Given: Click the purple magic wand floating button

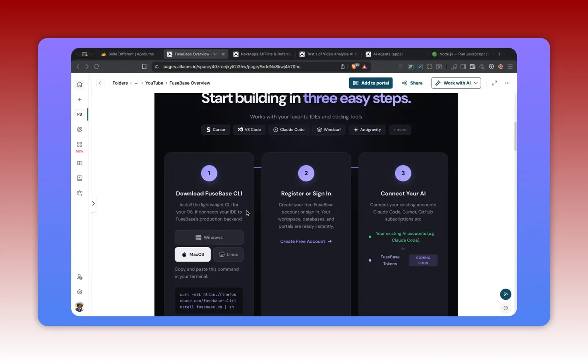Looking at the screenshot, I should click(505, 294).
